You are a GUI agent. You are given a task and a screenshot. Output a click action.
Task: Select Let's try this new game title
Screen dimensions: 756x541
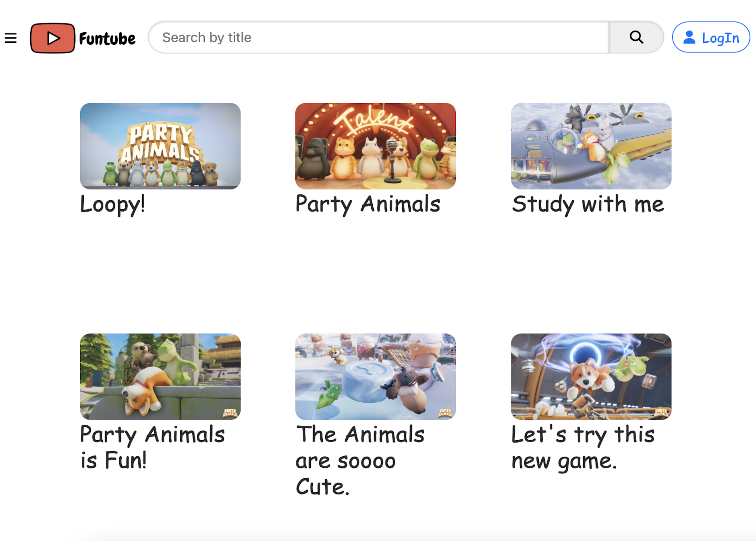(x=583, y=447)
